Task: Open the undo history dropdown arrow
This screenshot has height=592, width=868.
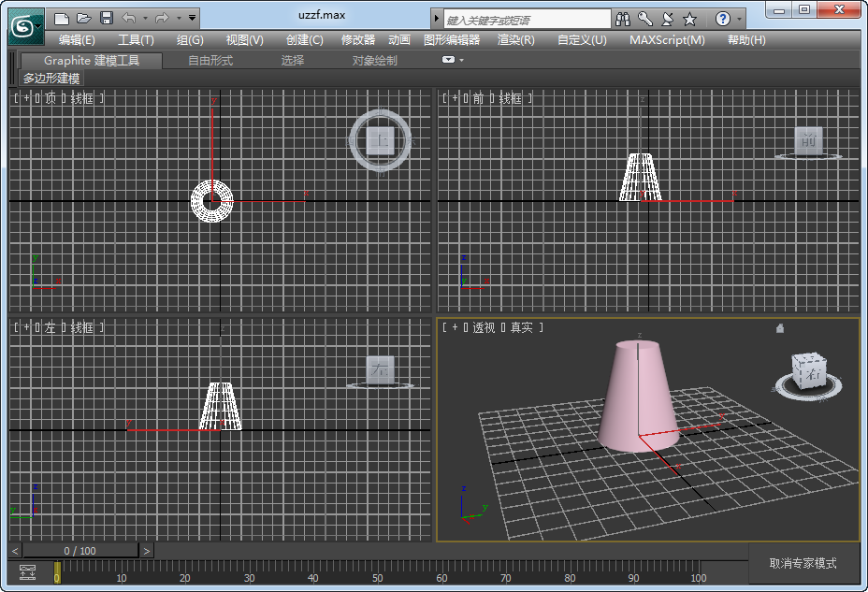Action: (145, 19)
